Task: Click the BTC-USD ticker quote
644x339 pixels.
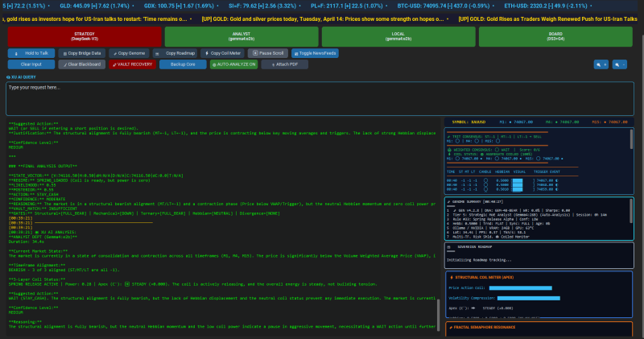Action: [x=444, y=6]
